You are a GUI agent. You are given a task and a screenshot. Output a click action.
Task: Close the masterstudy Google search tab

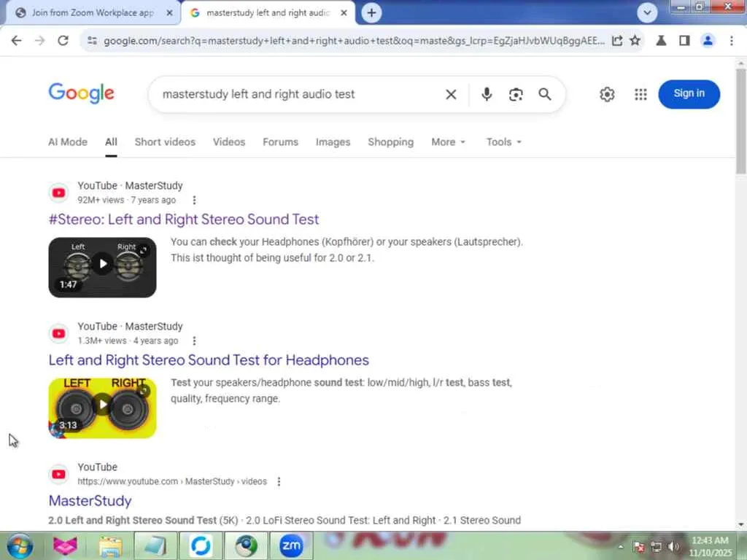(x=344, y=13)
